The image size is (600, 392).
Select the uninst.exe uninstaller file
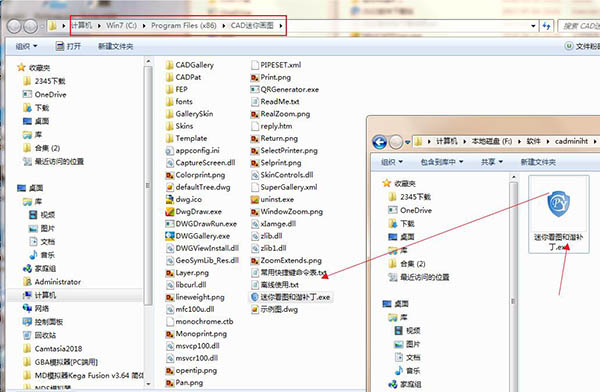tap(272, 199)
